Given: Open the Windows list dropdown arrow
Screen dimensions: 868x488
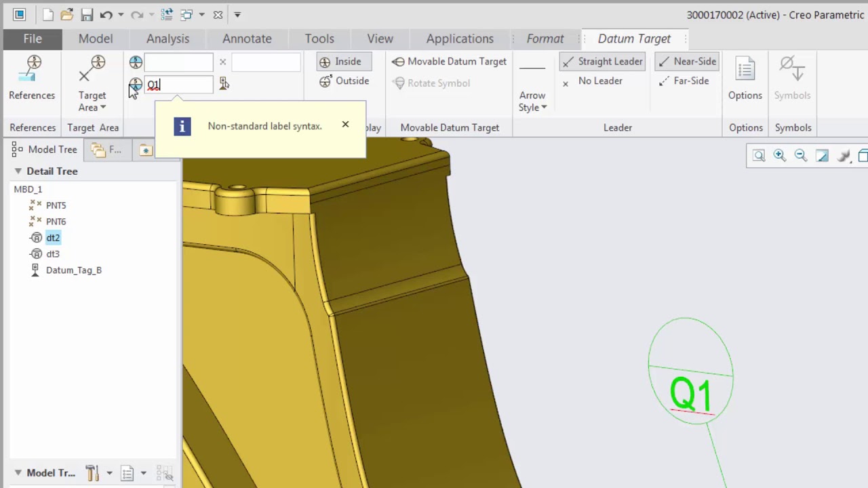Looking at the screenshot, I should tap(201, 15).
